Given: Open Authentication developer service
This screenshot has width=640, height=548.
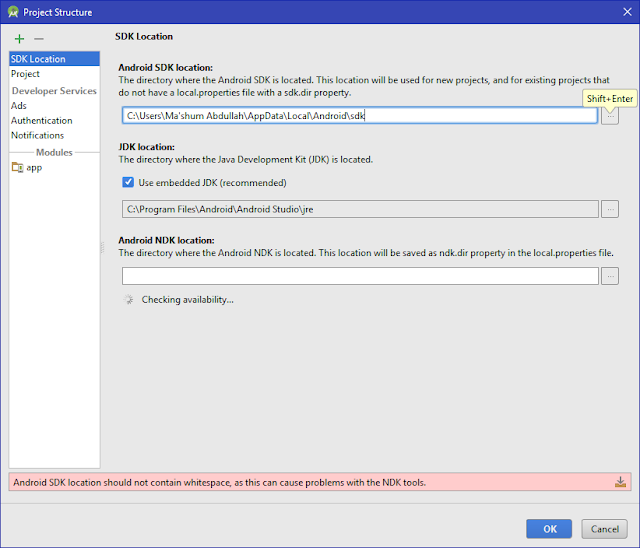Looking at the screenshot, I should point(54,121).
